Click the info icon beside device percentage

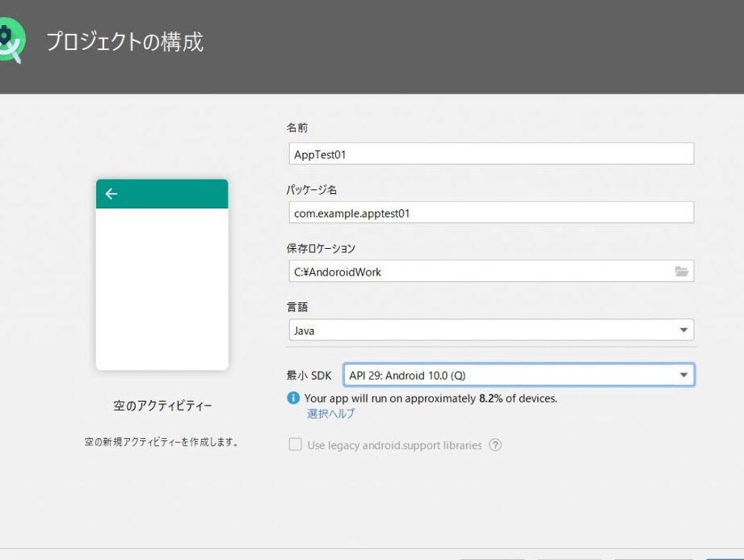pos(293,398)
